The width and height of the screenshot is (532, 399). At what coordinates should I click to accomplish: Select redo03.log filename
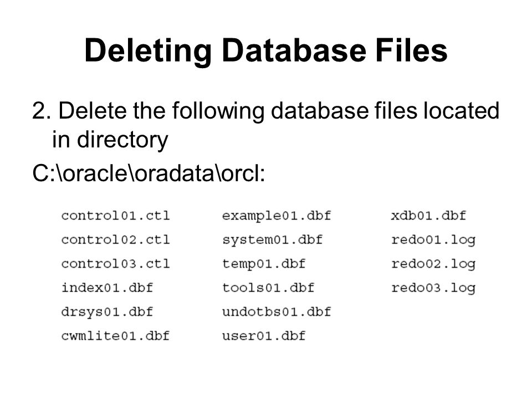click(x=433, y=288)
